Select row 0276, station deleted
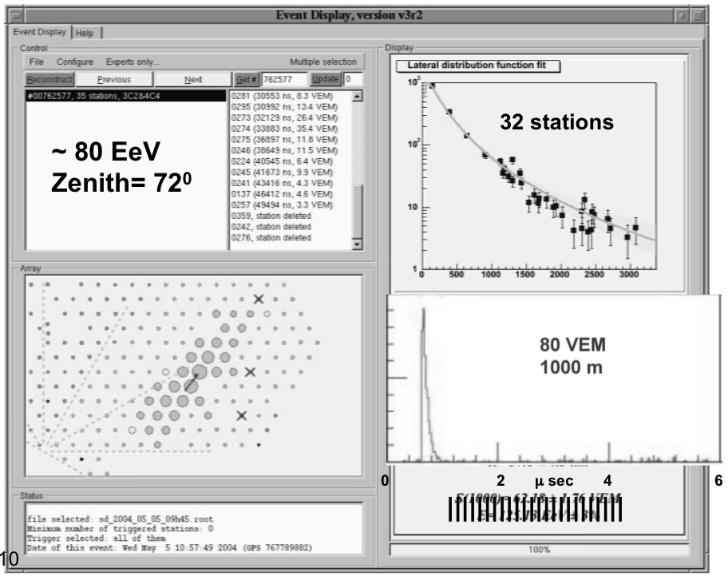Viewport: 728px width, 580px height. [271, 238]
